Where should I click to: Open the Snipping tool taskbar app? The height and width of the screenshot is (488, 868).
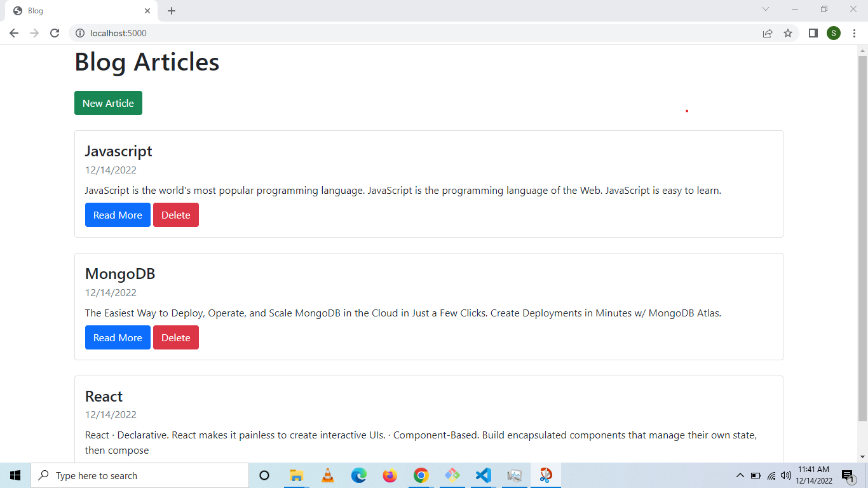[546, 475]
